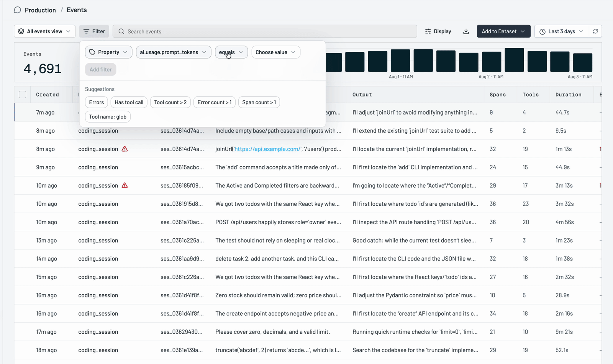Sort by the Output column header
This screenshot has height=364, width=613.
(x=362, y=95)
